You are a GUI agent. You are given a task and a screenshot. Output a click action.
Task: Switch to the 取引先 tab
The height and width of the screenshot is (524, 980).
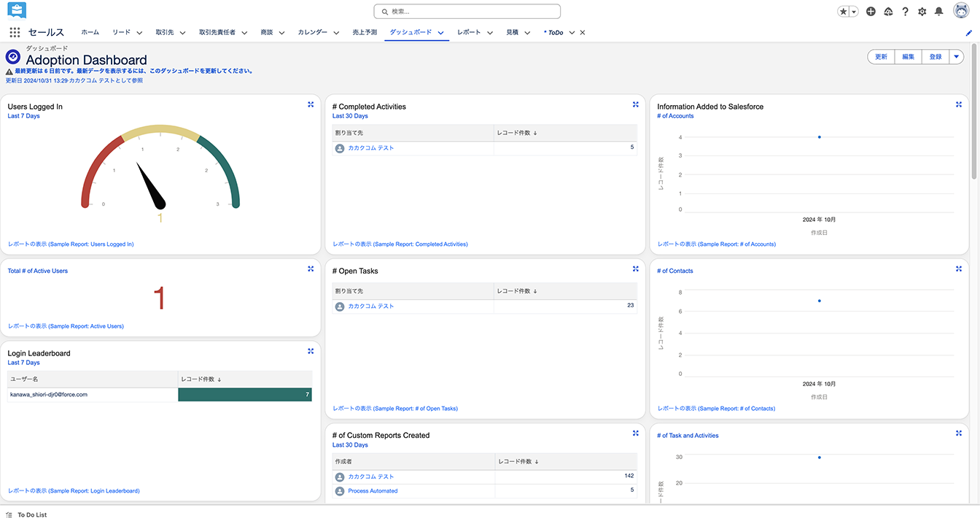[165, 33]
